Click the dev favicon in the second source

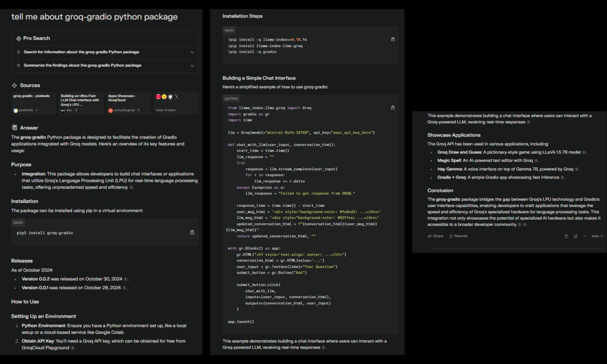63,110
